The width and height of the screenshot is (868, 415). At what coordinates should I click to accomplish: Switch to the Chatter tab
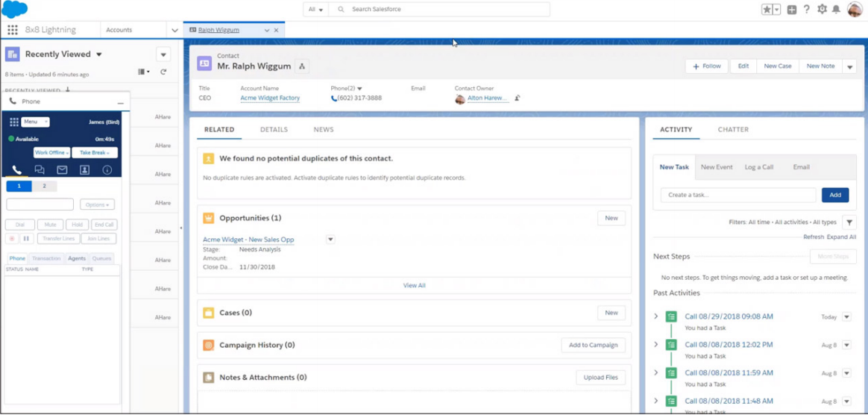pyautogui.click(x=733, y=130)
